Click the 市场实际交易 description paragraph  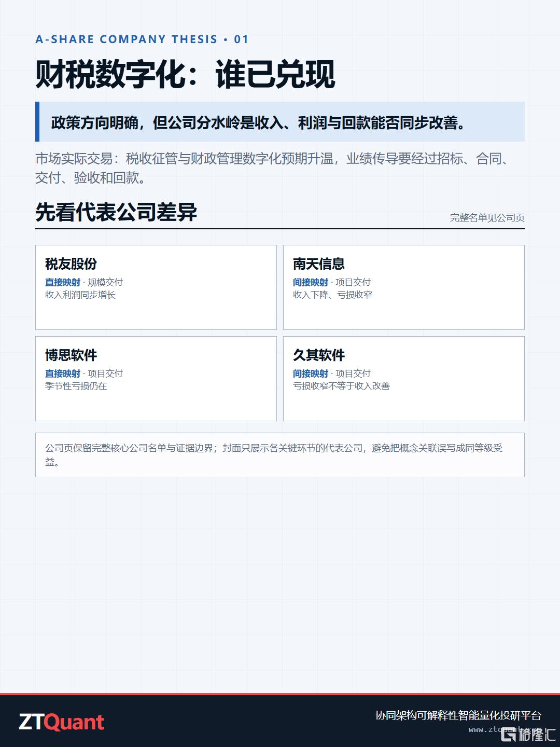(273, 168)
